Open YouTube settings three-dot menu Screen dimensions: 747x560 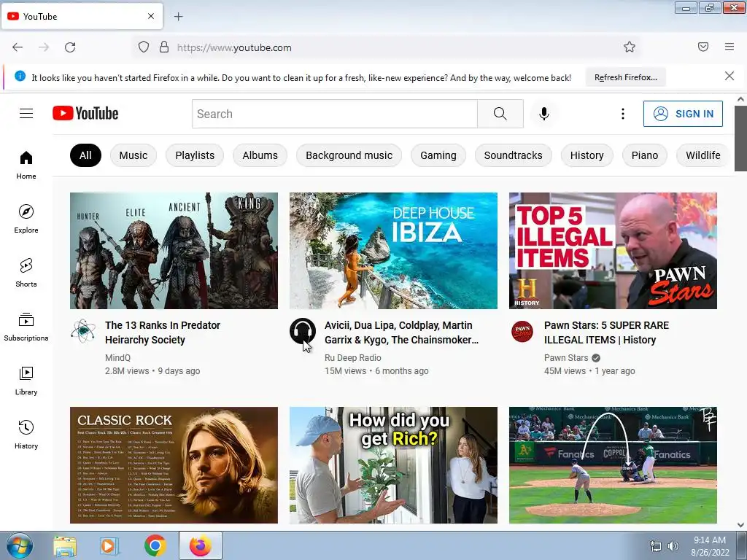[623, 114]
